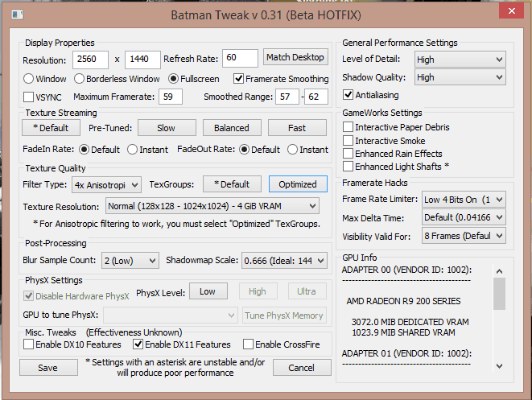The height and width of the screenshot is (400, 532).
Task: Expand the Texture Resolution dropdown
Action: tap(212, 206)
